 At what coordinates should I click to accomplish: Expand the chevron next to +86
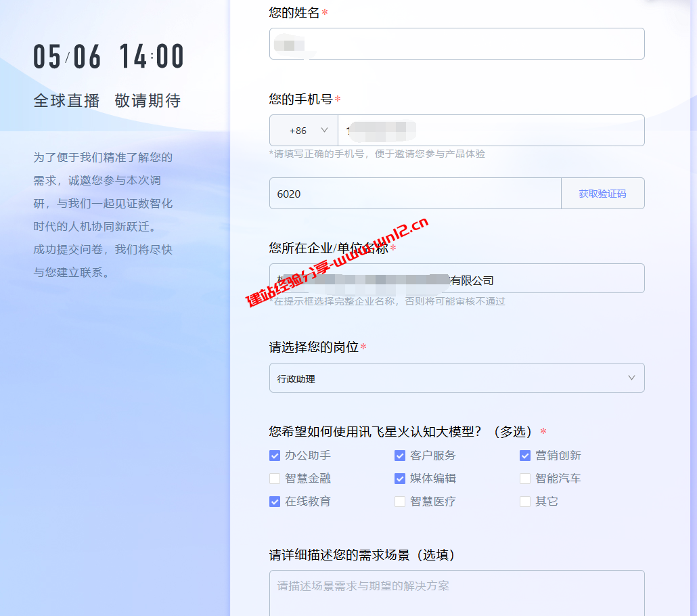[323, 130]
